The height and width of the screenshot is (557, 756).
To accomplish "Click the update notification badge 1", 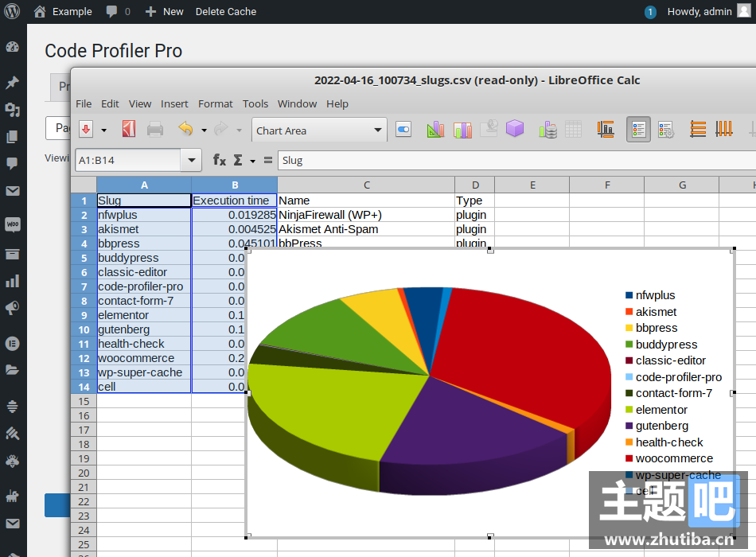I will (650, 12).
